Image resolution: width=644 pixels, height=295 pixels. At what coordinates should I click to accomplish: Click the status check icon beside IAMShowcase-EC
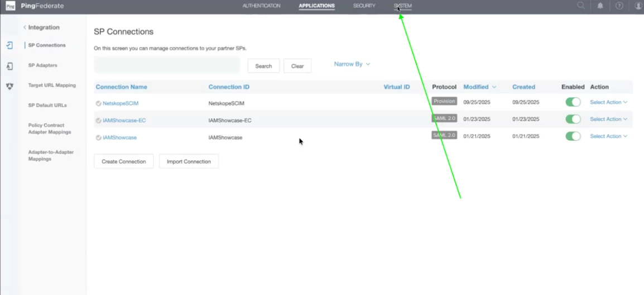pyautogui.click(x=99, y=121)
